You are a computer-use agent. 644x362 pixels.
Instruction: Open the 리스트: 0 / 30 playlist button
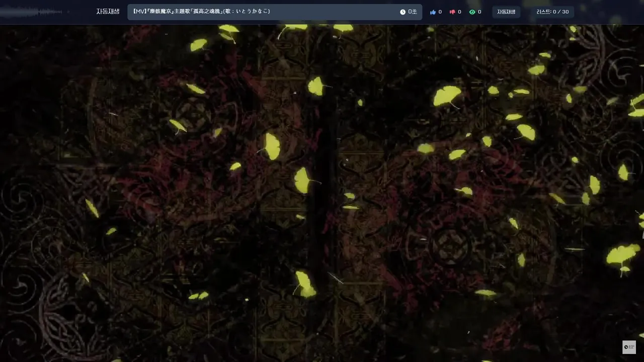click(x=552, y=12)
